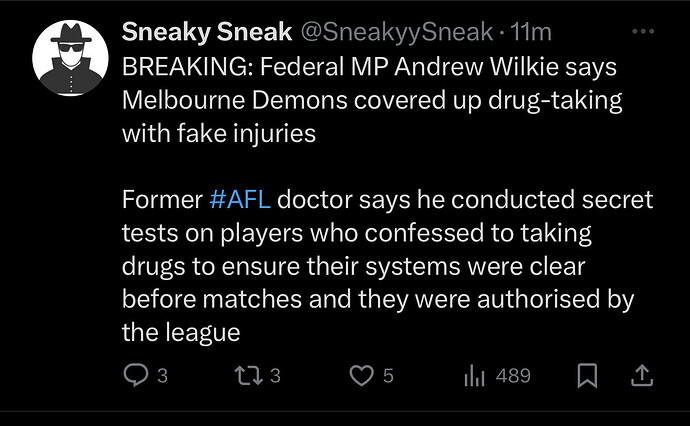The width and height of the screenshot is (690, 426).
Task: Open view analytics via bar chart icon
Action: (x=474, y=376)
